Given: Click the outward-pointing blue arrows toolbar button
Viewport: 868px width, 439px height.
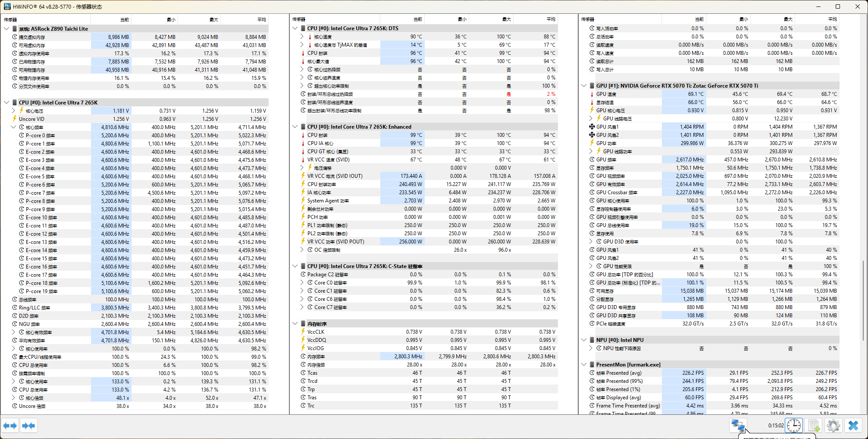Looking at the screenshot, I should (x=10, y=426).
